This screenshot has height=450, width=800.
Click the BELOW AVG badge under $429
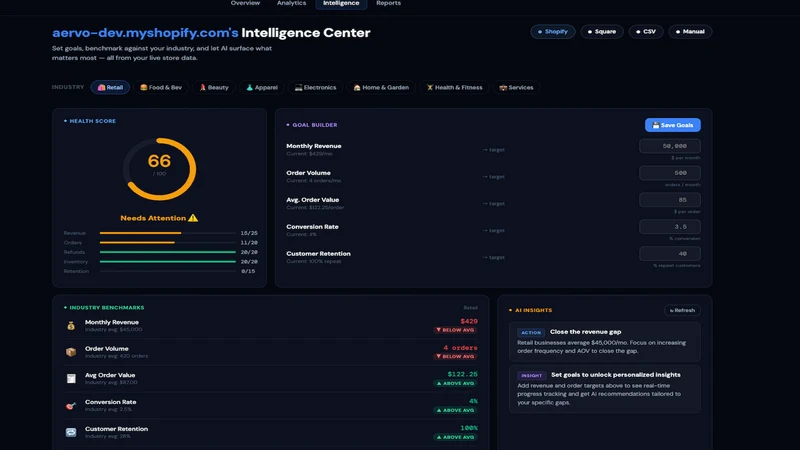pos(455,330)
